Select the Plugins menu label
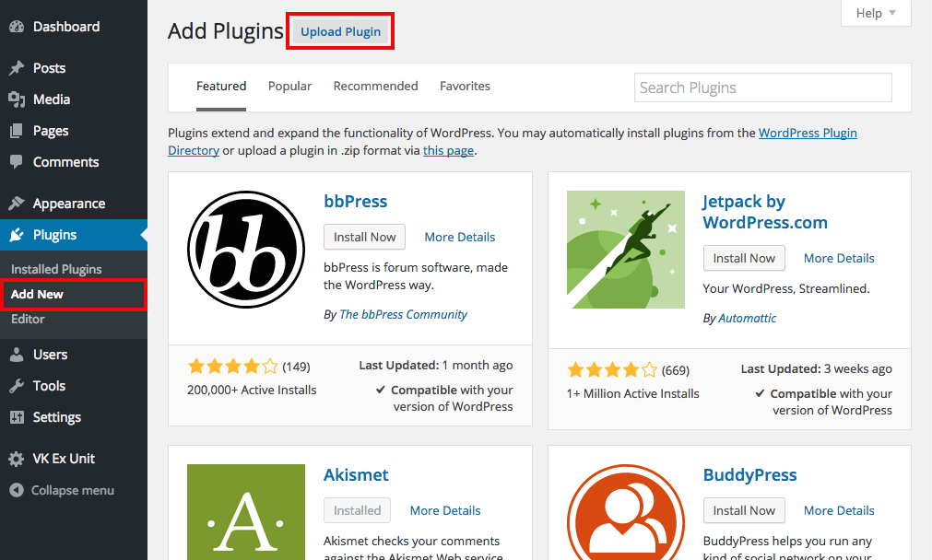Viewport: 932px width, 560px height. [54, 235]
